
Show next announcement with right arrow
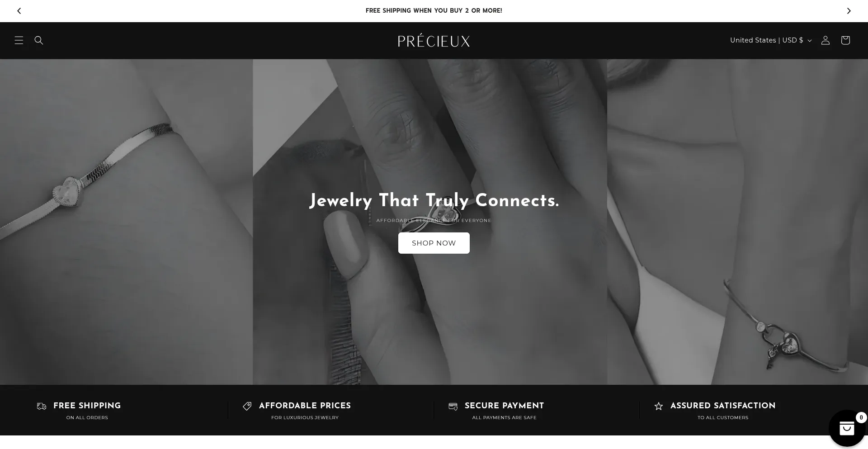(849, 11)
